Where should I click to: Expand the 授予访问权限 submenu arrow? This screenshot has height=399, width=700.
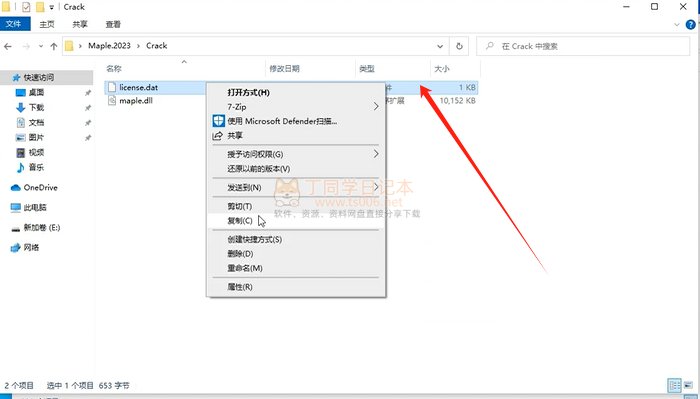click(376, 154)
